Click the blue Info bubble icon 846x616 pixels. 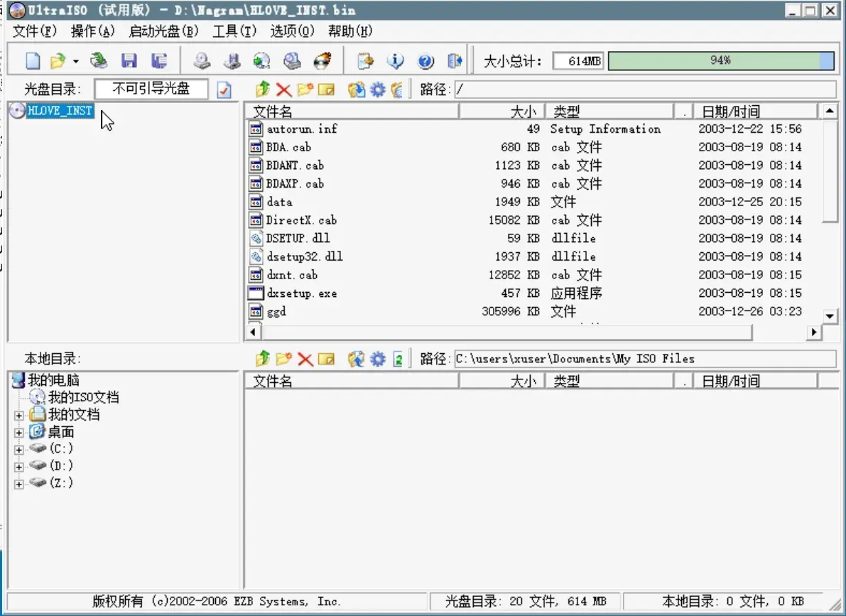click(x=395, y=60)
